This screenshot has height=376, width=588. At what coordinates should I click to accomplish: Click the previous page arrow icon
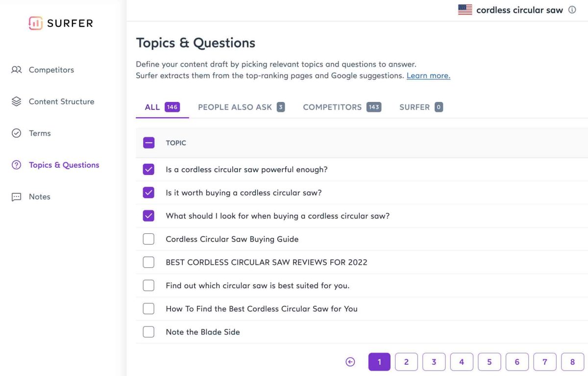coord(350,362)
